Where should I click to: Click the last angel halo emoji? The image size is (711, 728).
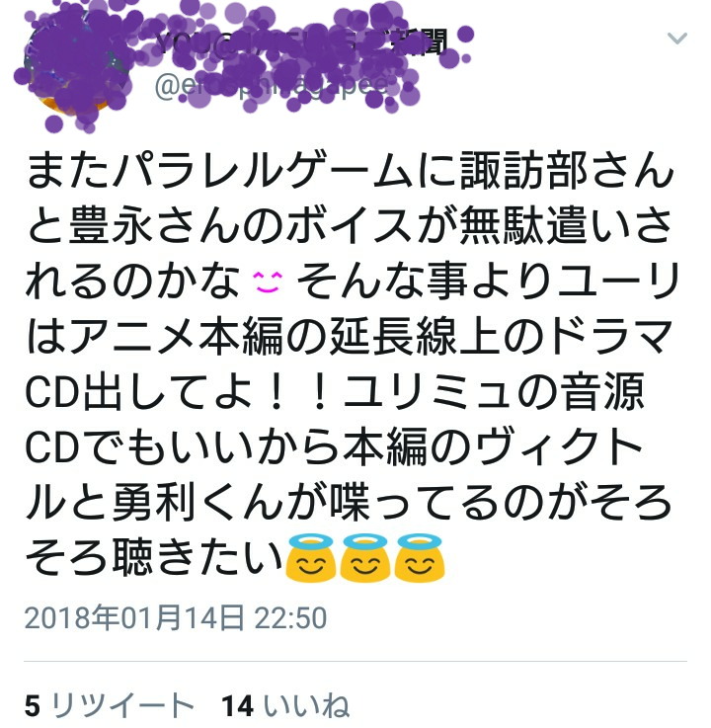(x=420, y=558)
